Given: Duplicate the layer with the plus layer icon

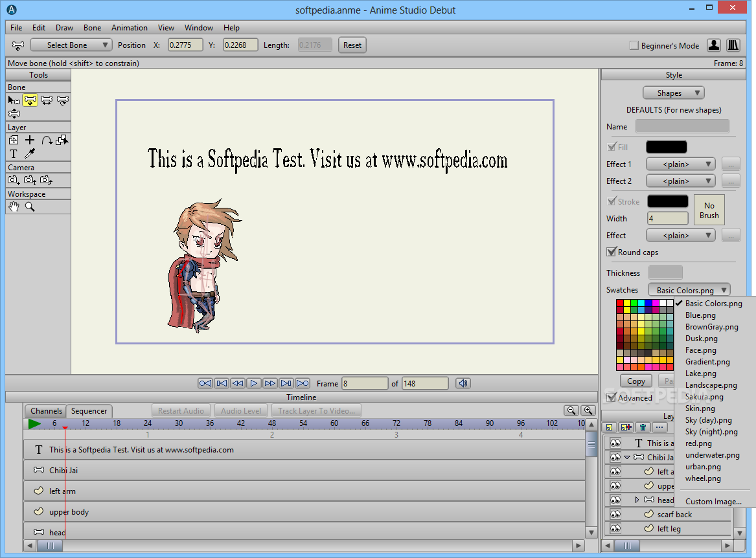Looking at the screenshot, I should tap(626, 427).
